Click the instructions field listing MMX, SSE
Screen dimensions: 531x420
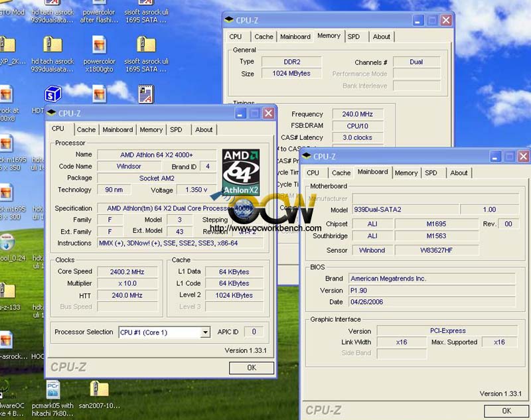point(180,243)
